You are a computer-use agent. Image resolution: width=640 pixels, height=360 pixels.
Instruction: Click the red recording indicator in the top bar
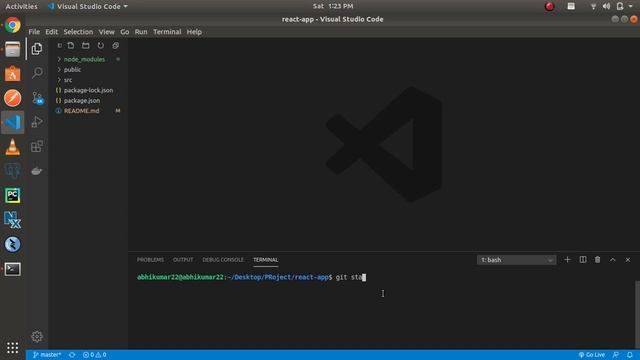tap(550, 6)
